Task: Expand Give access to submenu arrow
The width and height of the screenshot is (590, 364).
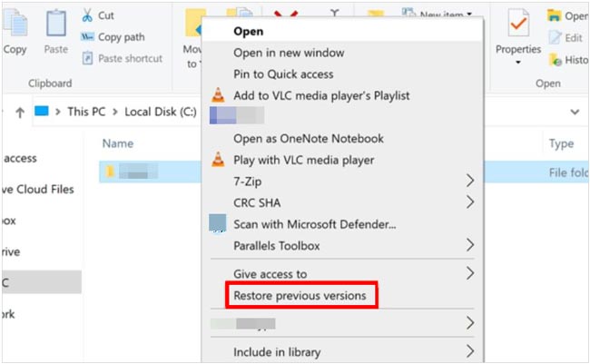Action: pos(469,273)
